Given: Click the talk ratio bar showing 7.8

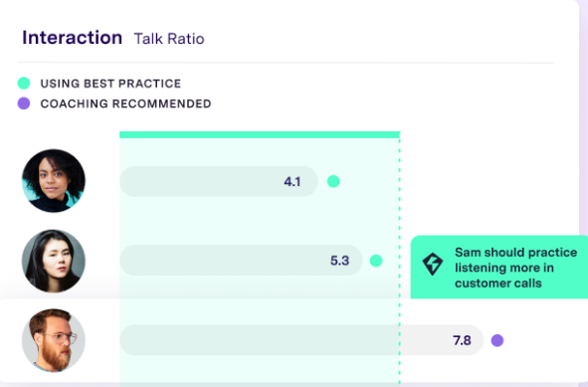Looking at the screenshot, I should click(x=301, y=340).
